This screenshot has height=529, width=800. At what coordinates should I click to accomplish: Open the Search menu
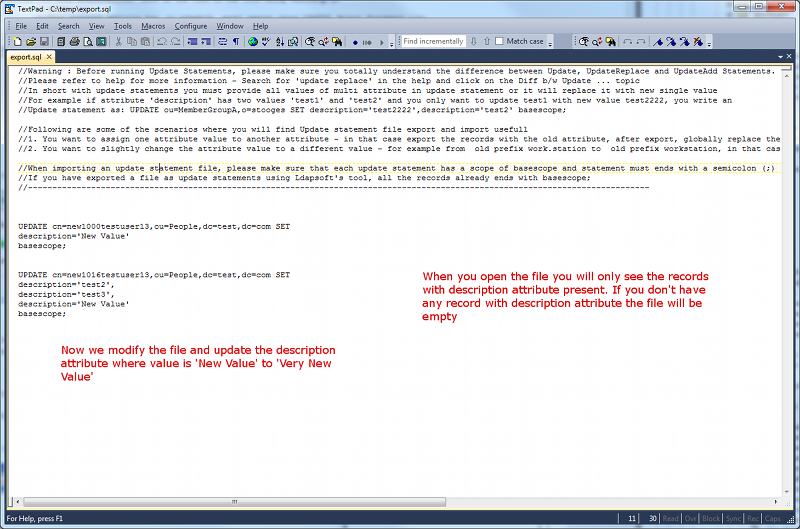click(x=68, y=26)
